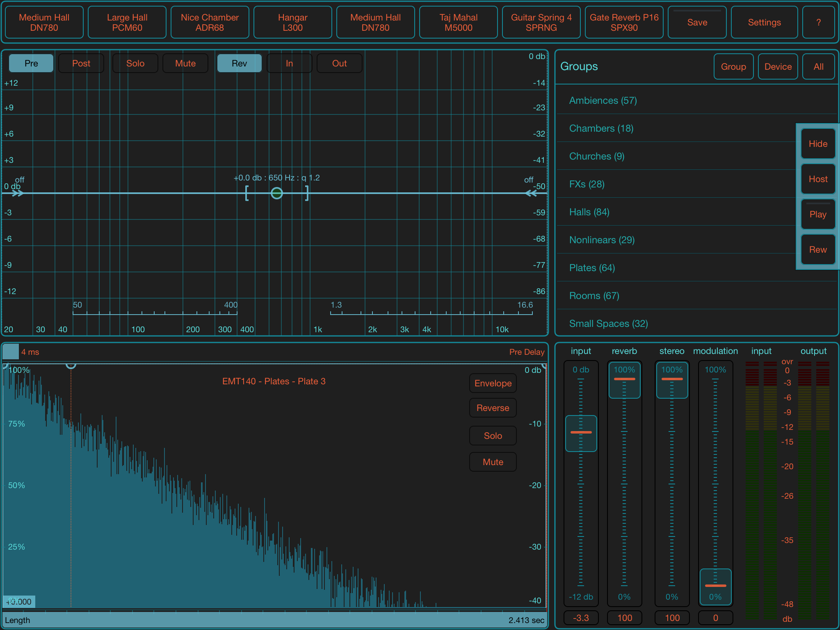
Task: Load the Gate Reverb P16 SPX90 preset
Action: (x=624, y=23)
